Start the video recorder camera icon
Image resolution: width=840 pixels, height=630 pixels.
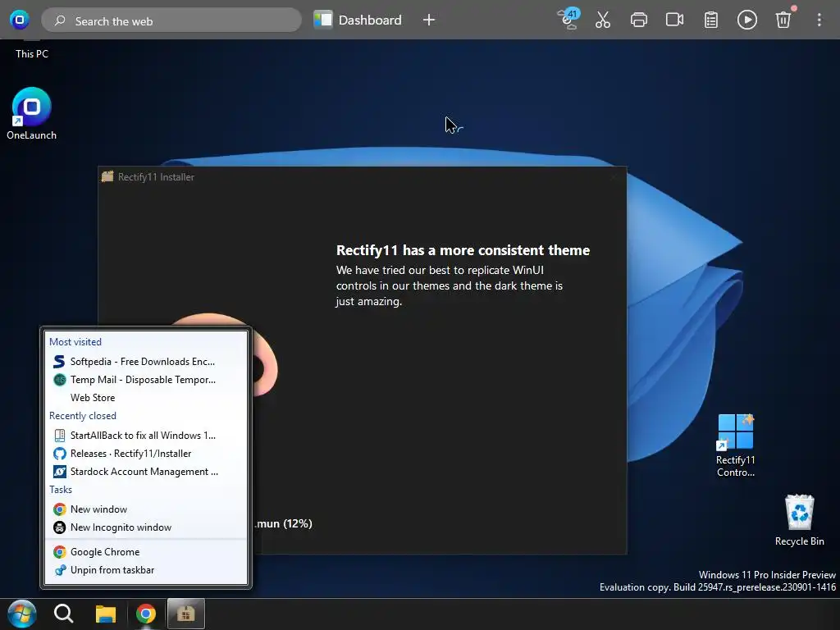click(x=674, y=20)
